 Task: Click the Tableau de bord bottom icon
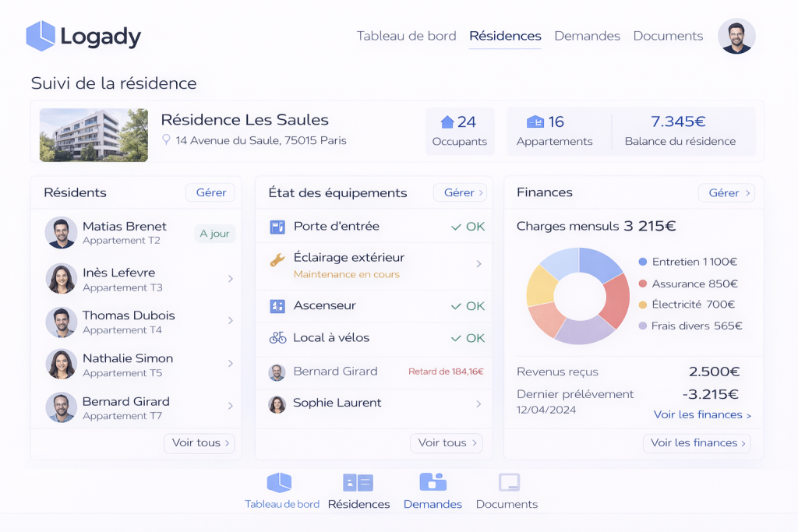coord(280,482)
